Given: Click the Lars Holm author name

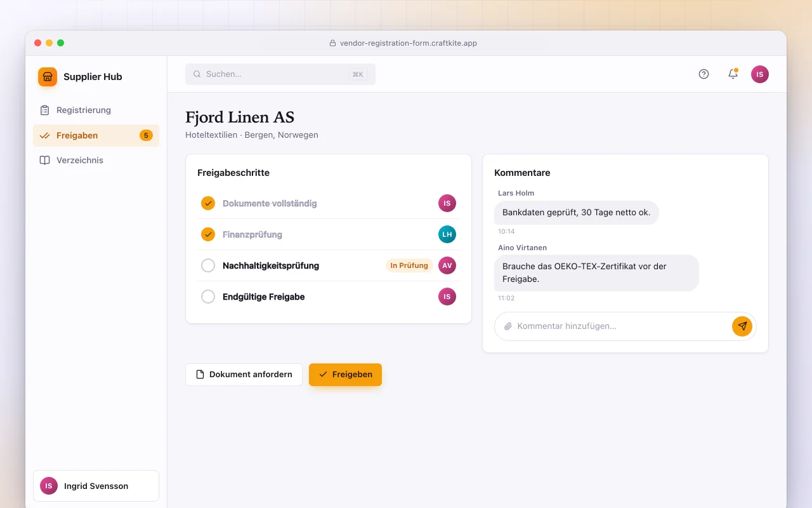Looking at the screenshot, I should [x=516, y=193].
